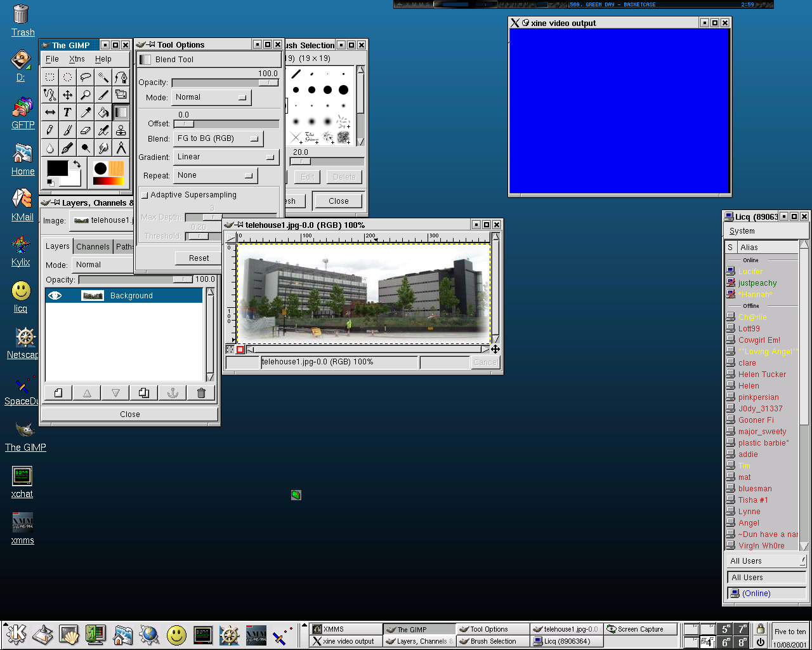Select the Magnify zoom tool
This screenshot has height=650, width=812.
pos(85,95)
